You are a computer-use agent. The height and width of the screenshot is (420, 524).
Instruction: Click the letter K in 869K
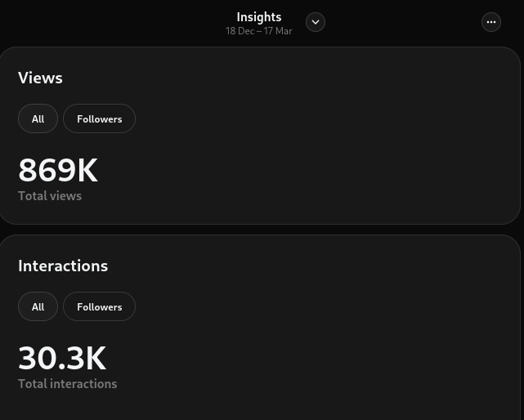pyautogui.click(x=87, y=170)
